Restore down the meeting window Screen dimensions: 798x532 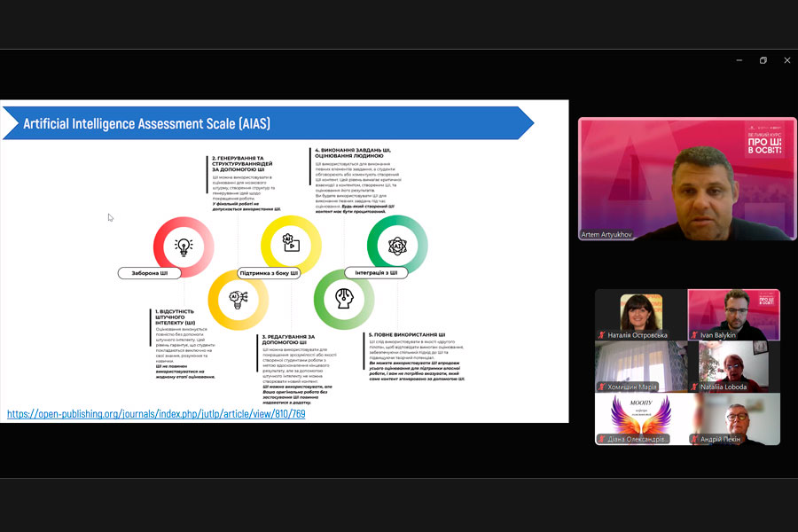[x=763, y=60]
